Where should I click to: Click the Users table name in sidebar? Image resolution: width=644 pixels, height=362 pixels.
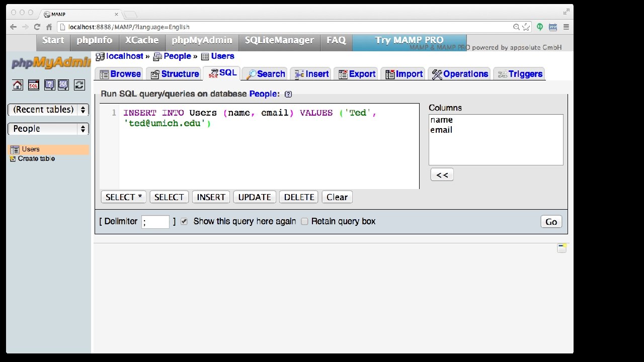(31, 149)
